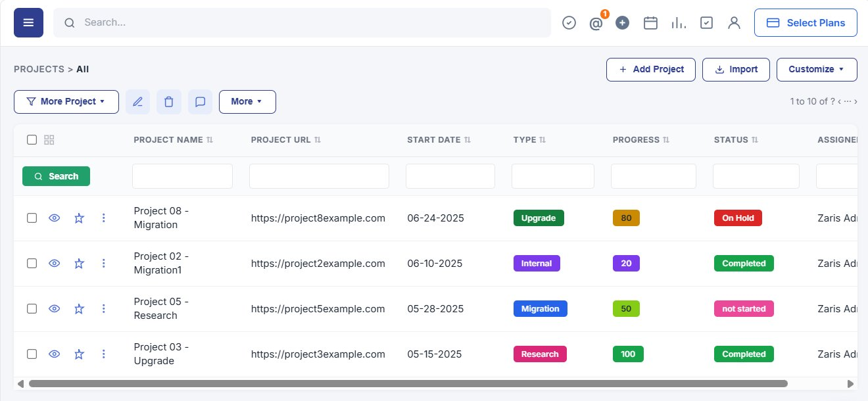
Task: Click the trash delete icon in toolbar
Action: [x=169, y=102]
